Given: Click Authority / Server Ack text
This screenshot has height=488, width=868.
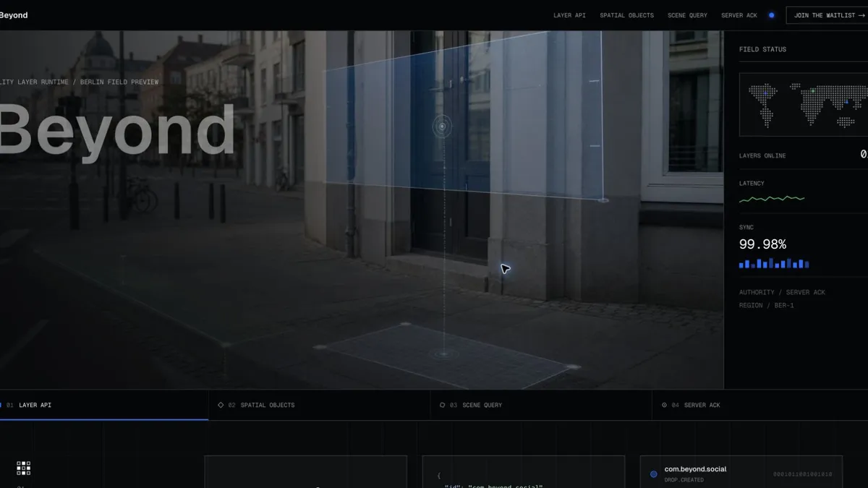Looking at the screenshot, I should point(782,292).
